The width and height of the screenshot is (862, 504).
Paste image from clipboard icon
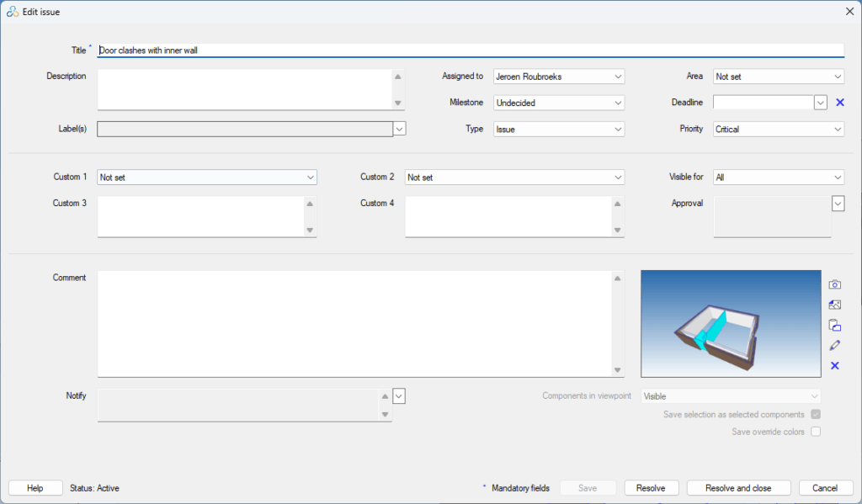pos(834,325)
